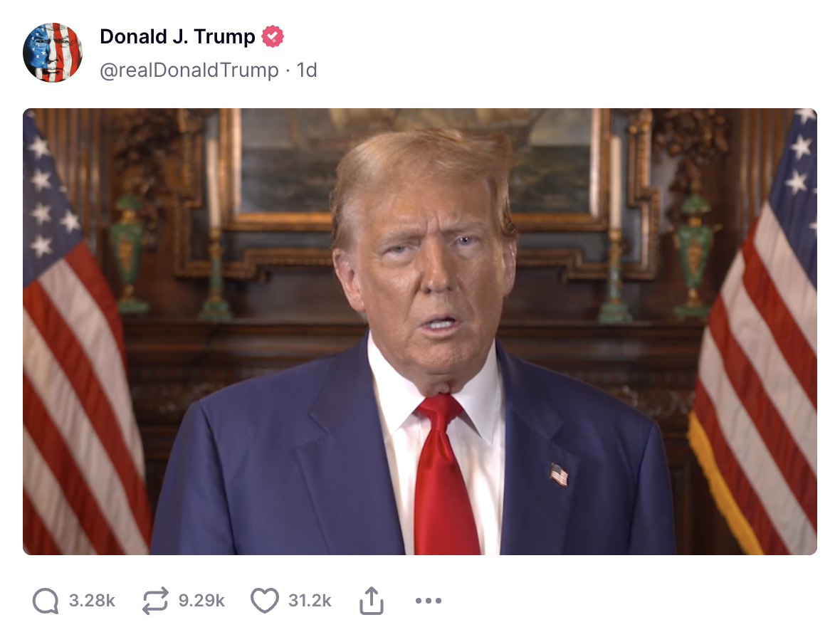Screen dimensions: 840x642
Task: Visit the @realDonaldTrump handle link
Action: [x=189, y=70]
